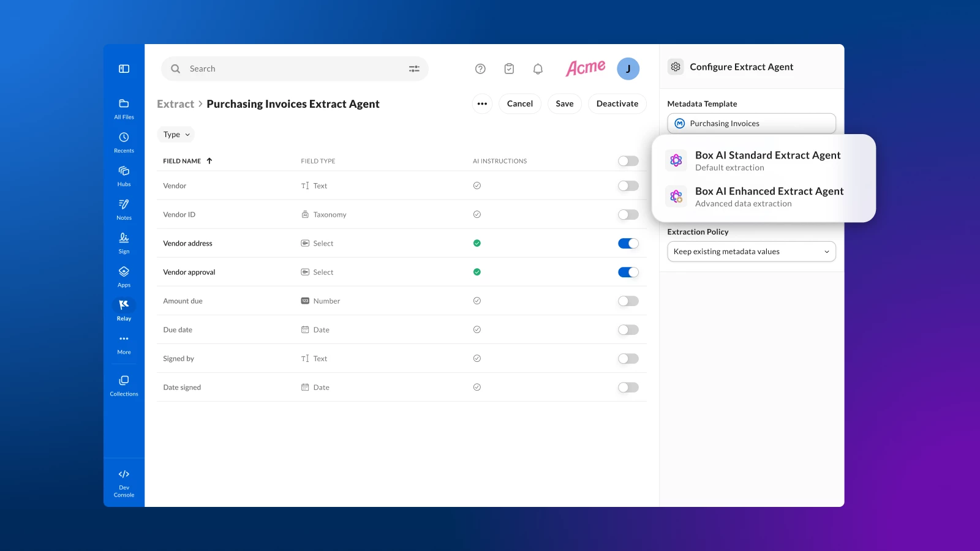Enable the Vendor field toggle
The image size is (980, 551).
coord(628,186)
